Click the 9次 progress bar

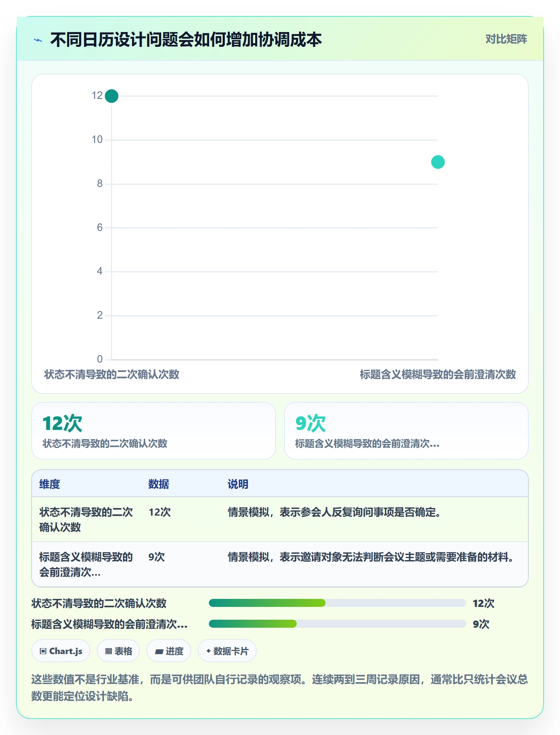[x=338, y=624]
